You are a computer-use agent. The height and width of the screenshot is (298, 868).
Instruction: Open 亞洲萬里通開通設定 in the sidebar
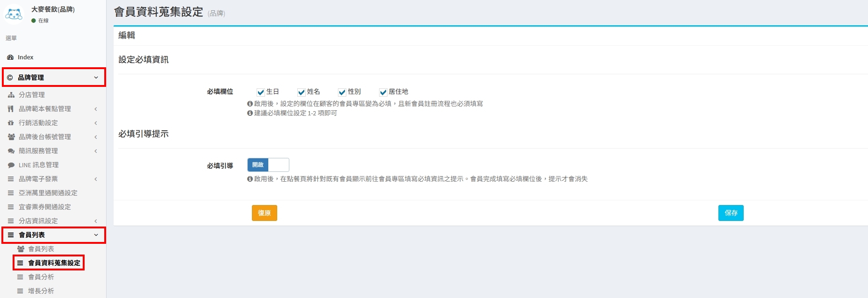point(48,193)
